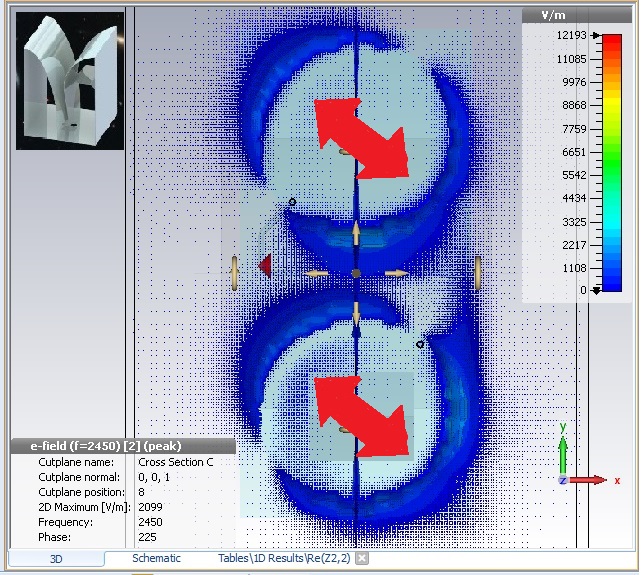Click the 'Cross Section C' value

[x=176, y=462]
